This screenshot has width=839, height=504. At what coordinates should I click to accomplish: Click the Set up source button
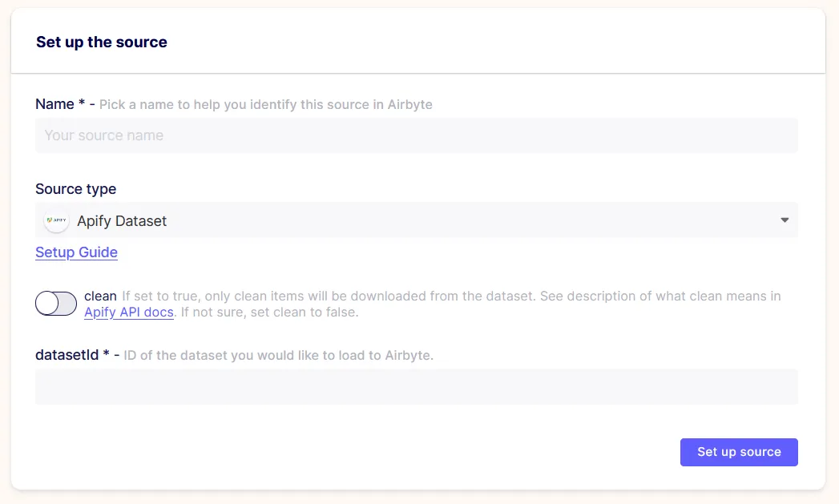click(x=739, y=452)
